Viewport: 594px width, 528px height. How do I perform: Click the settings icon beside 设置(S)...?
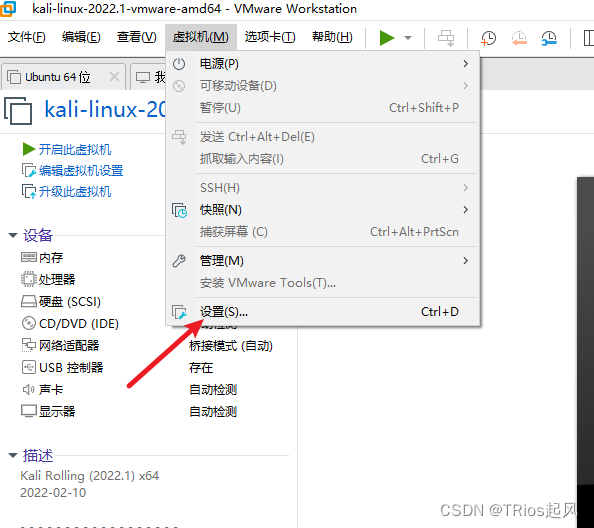pyautogui.click(x=179, y=312)
